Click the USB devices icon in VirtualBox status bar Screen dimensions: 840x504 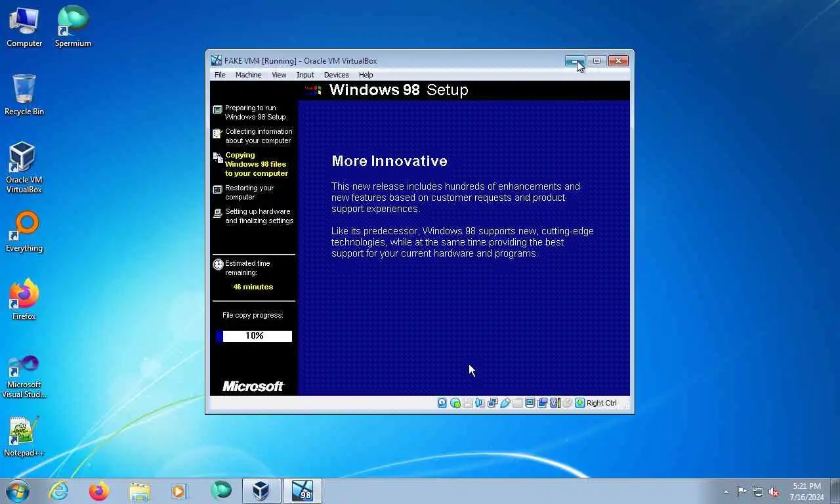pyautogui.click(x=505, y=403)
